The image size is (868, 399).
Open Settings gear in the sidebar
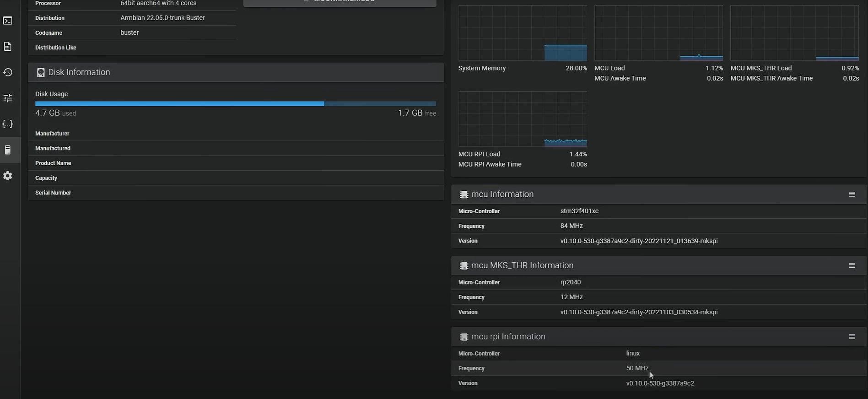8,176
